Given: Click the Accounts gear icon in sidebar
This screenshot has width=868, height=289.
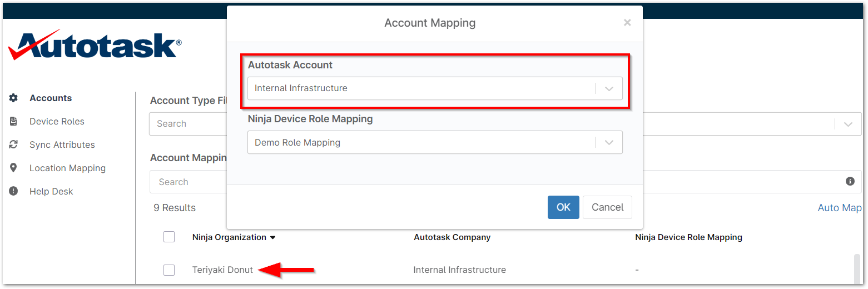Looking at the screenshot, I should click(x=13, y=98).
